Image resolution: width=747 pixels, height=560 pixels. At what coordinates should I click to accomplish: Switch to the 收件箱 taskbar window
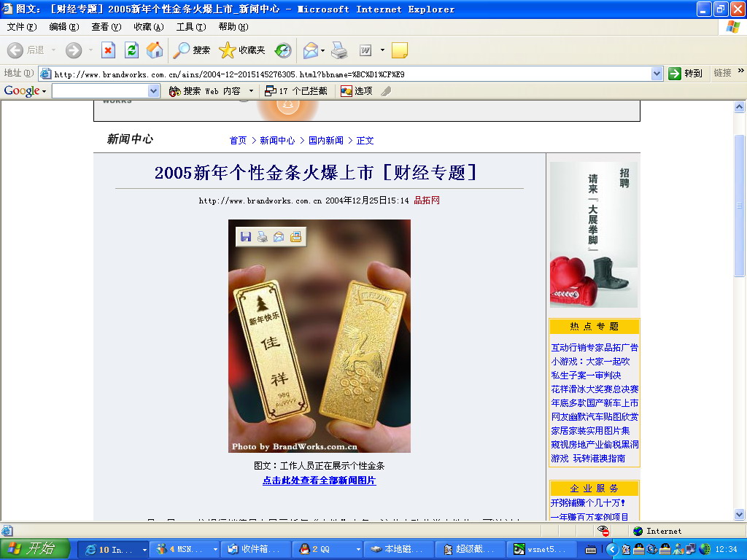255,549
